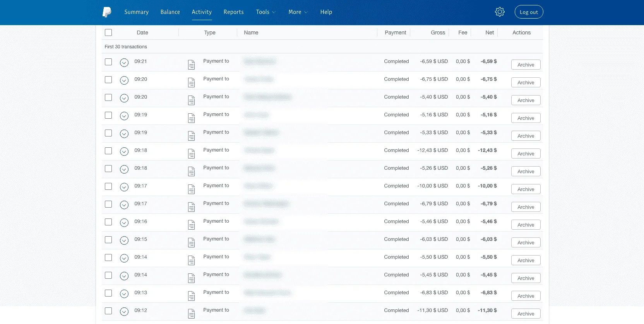Open document icon for -6,03 $ payment
Screen dimensions: 644x324
click(191, 242)
